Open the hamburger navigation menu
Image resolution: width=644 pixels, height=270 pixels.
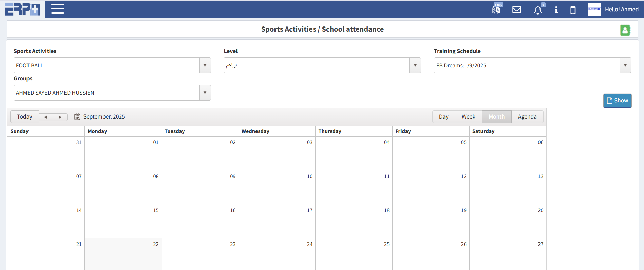point(57,9)
